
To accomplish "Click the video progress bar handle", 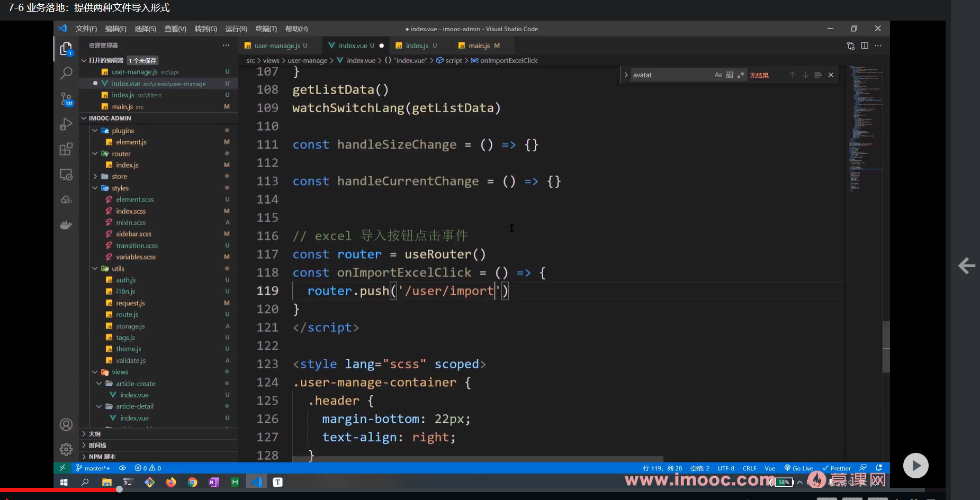I will [120, 489].
